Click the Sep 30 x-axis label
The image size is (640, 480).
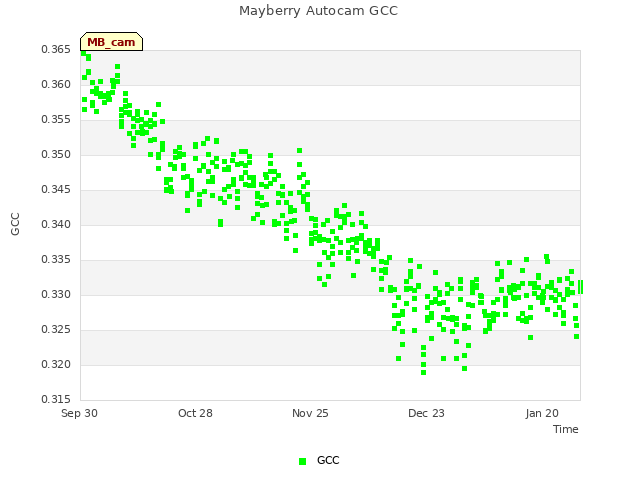[x=79, y=413]
